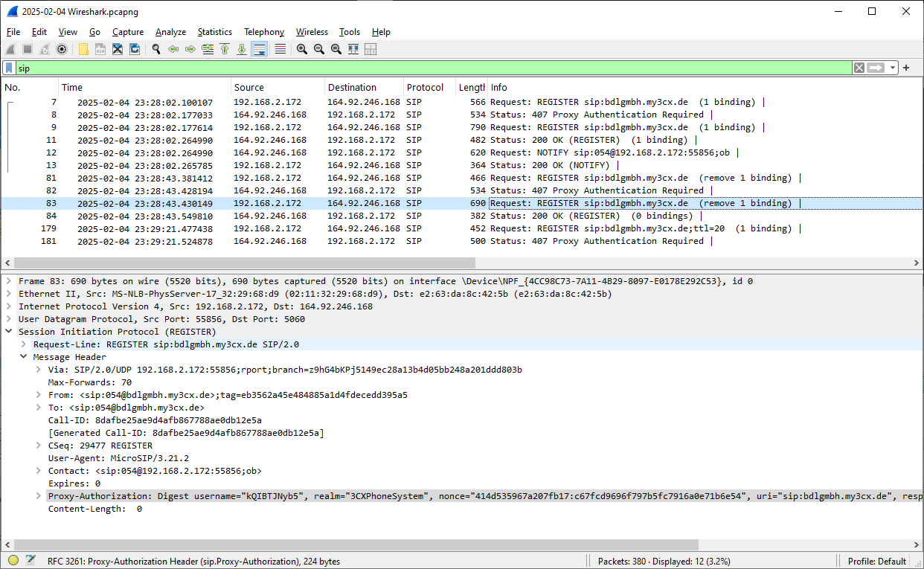Viewport: 924px width, 569px height.
Task: Select packet 12 NOTIFY request row
Action: [461, 152]
